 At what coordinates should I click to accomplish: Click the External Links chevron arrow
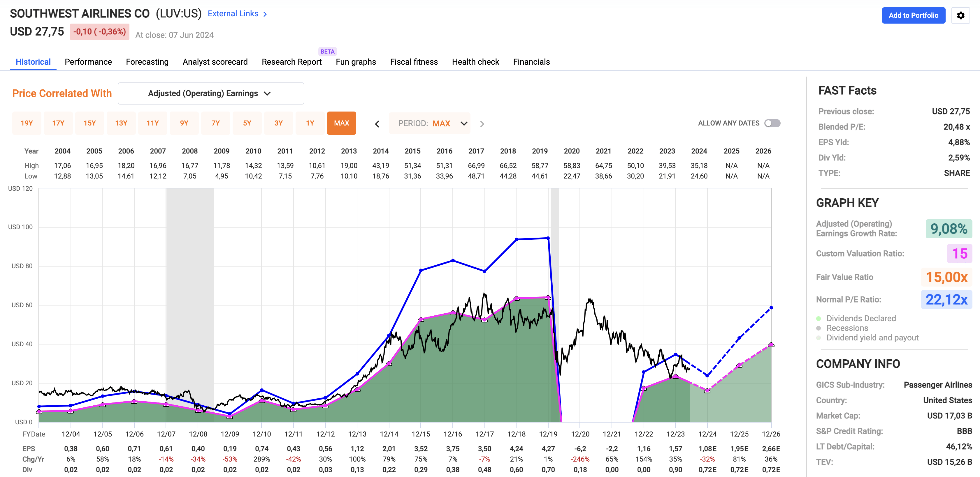[265, 14]
